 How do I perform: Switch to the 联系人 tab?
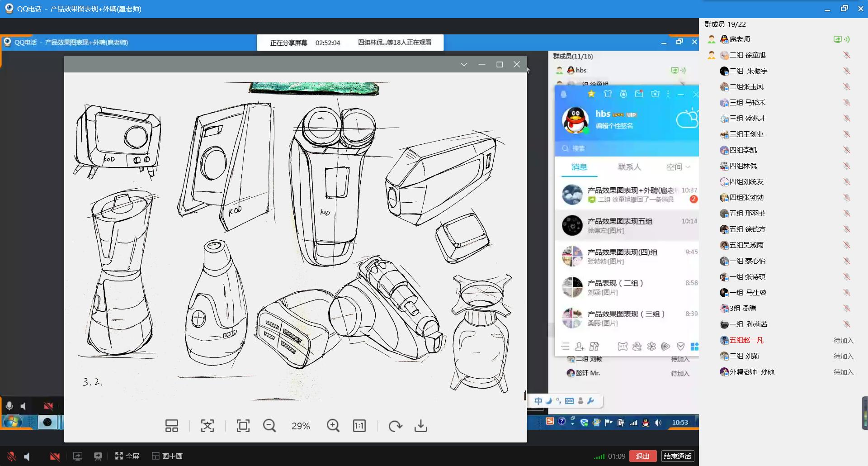[x=629, y=167]
